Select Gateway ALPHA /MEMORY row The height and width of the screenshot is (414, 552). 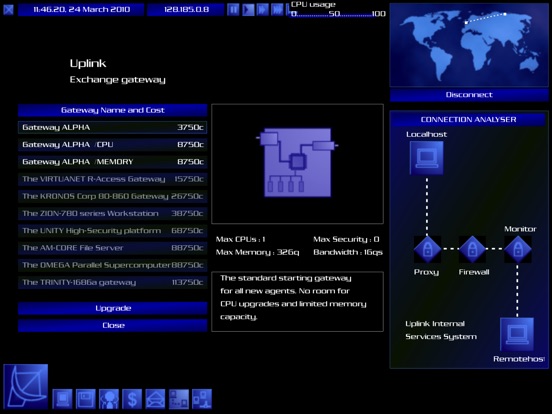113,162
